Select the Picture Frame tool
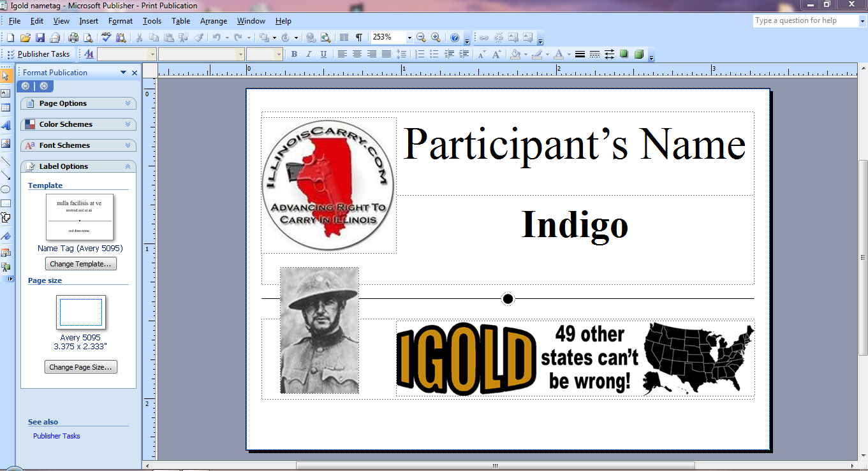Image resolution: width=868 pixels, height=471 pixels. [x=6, y=143]
